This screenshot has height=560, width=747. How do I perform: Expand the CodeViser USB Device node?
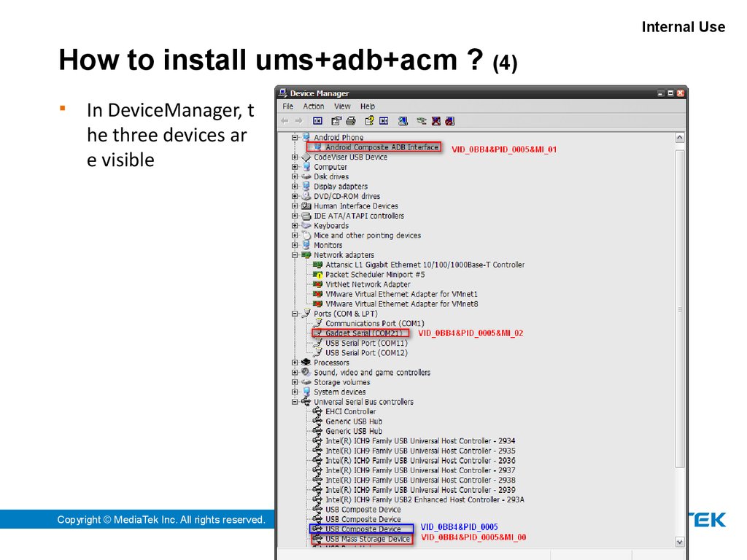click(x=295, y=157)
